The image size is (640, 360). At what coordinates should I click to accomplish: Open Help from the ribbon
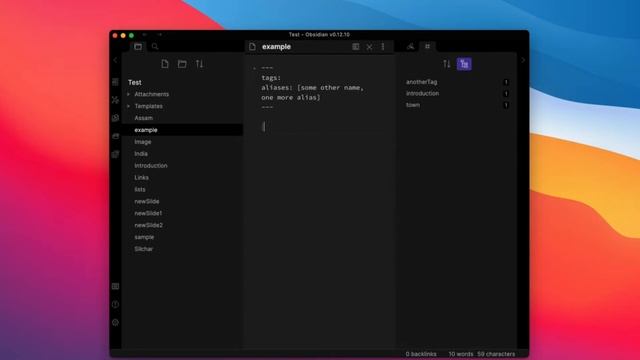(x=116, y=304)
